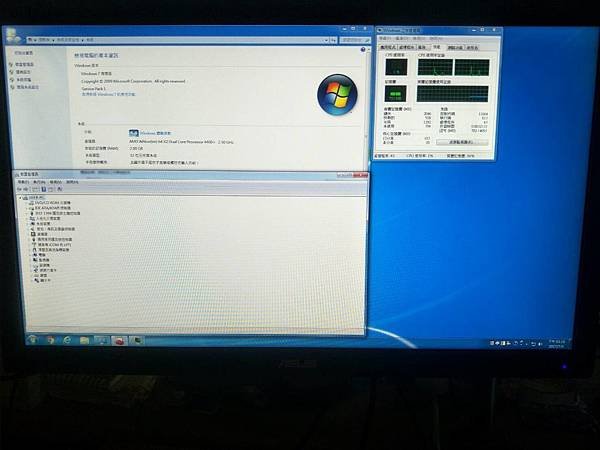Click the taskbar clock
Viewport: 600px width, 450px height.
(x=557, y=343)
